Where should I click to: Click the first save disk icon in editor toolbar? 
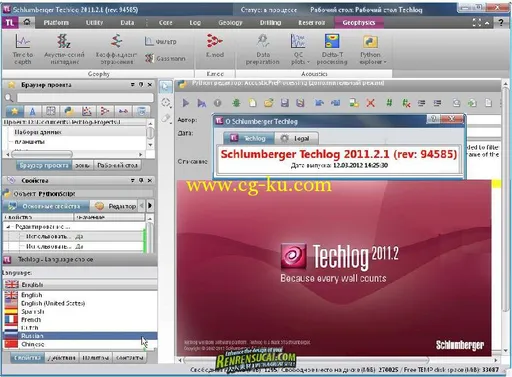tap(284, 103)
